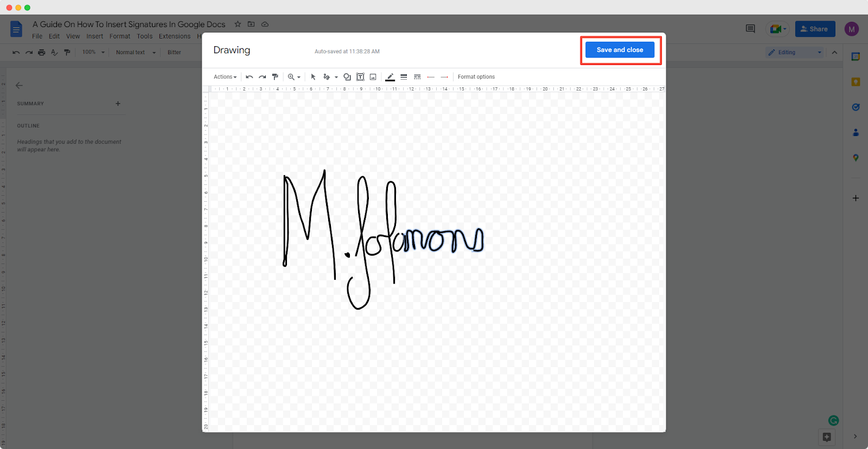
Task: Open the line color pen swatch
Action: pyautogui.click(x=390, y=77)
